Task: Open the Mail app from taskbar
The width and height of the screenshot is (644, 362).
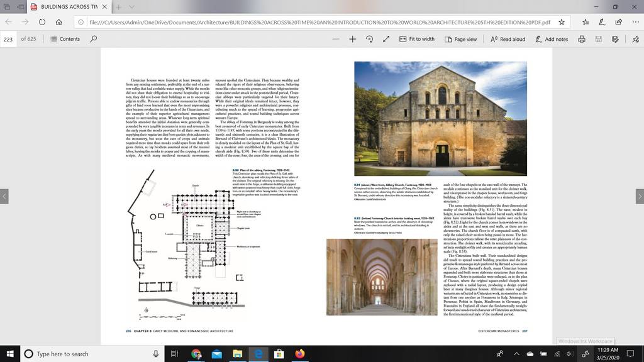Action: click(217, 354)
